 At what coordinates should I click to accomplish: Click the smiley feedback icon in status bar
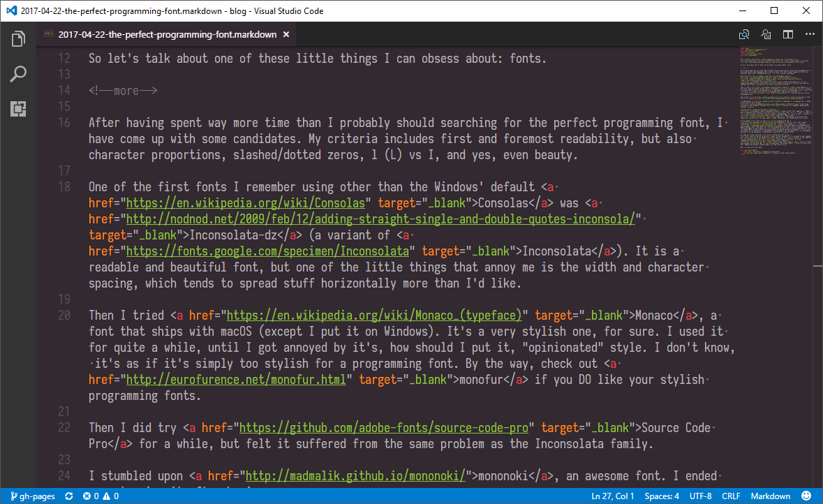pos(807,496)
